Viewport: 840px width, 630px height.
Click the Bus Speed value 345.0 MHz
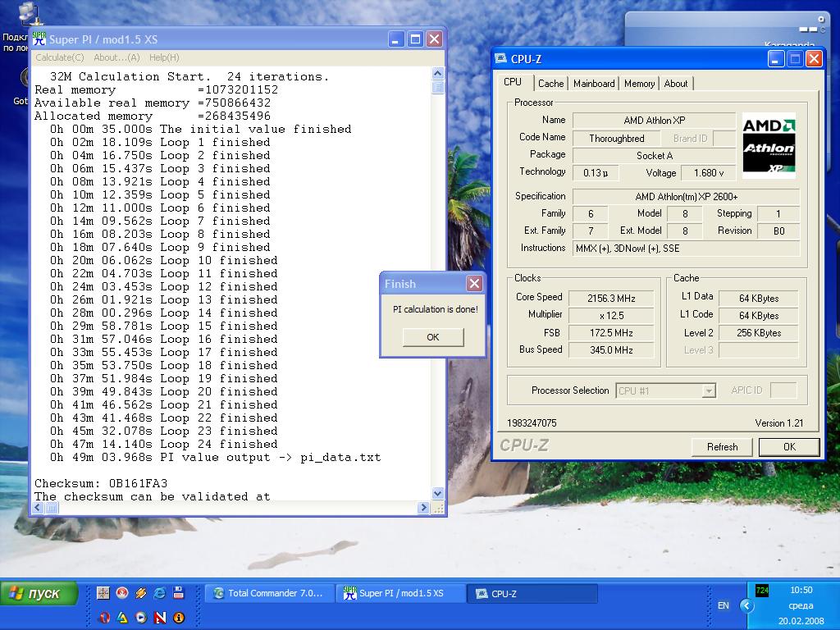click(x=611, y=349)
